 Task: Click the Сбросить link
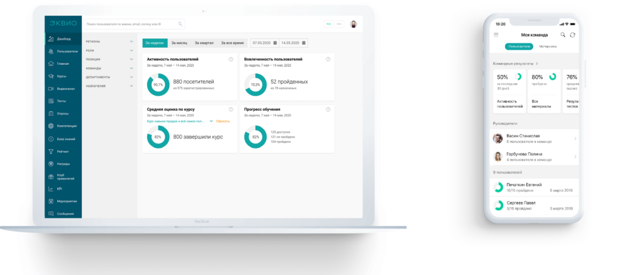pyautogui.click(x=223, y=121)
